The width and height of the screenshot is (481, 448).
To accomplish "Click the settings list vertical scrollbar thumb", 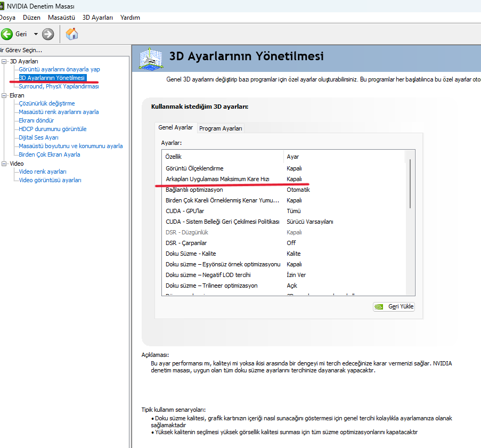I will [x=410, y=184].
